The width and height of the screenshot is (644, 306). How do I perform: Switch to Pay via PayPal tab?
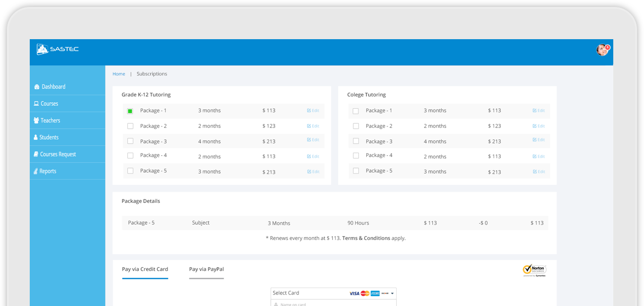[206, 269]
